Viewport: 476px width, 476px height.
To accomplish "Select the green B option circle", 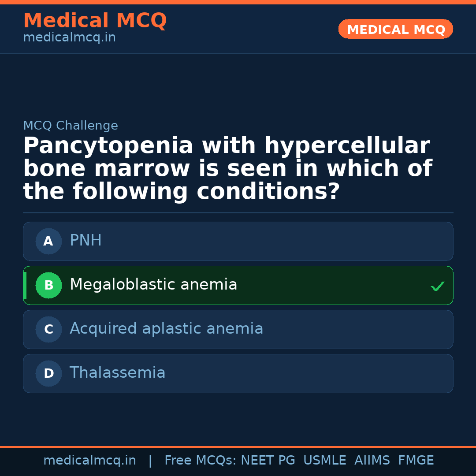I will click(x=48, y=285).
